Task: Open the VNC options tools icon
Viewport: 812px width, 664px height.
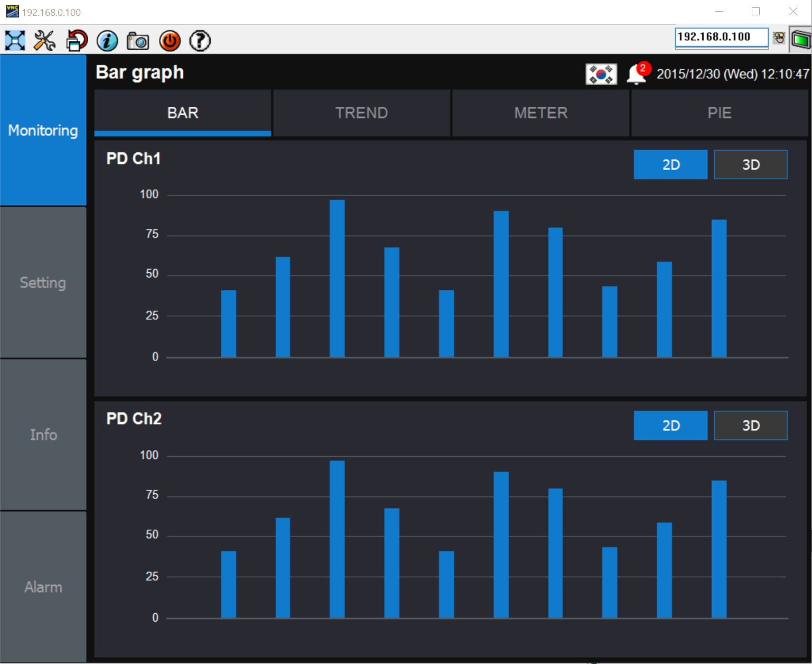Action: (44, 40)
